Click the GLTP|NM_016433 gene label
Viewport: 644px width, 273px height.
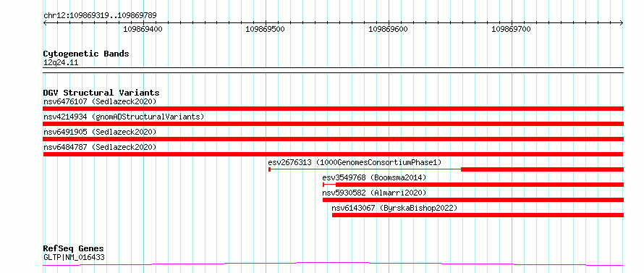click(74, 258)
